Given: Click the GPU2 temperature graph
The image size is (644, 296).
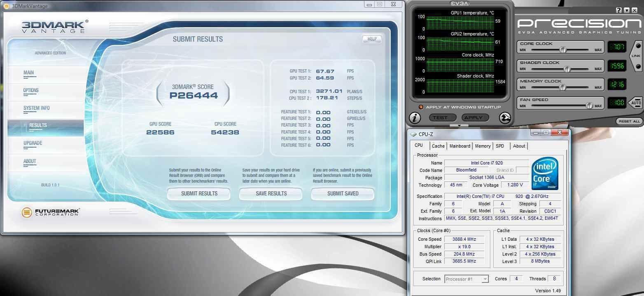Looking at the screenshot, I should pos(460,43).
